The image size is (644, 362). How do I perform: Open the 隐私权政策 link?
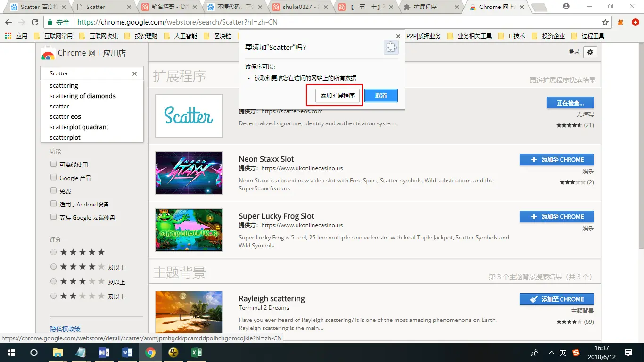pos(65,329)
